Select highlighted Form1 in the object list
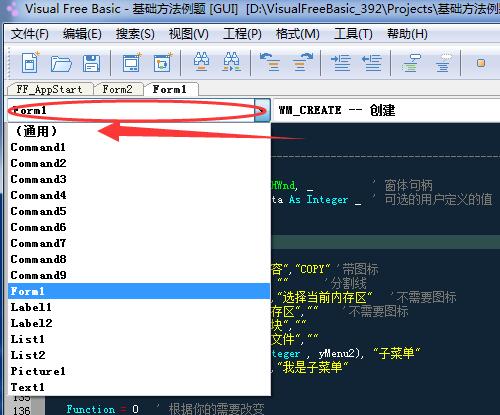This screenshot has width=500, height=415. click(139, 291)
